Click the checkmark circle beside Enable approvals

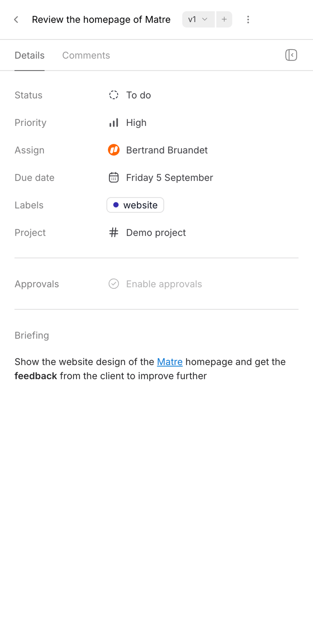(113, 284)
